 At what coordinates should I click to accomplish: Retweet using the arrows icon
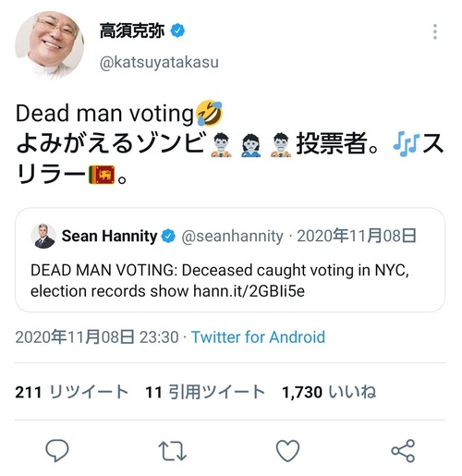(172, 451)
